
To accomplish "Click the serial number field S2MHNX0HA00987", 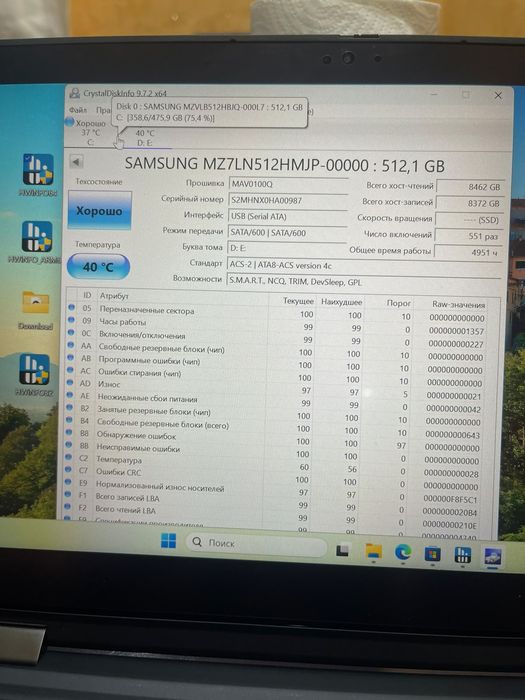I will coord(288,200).
